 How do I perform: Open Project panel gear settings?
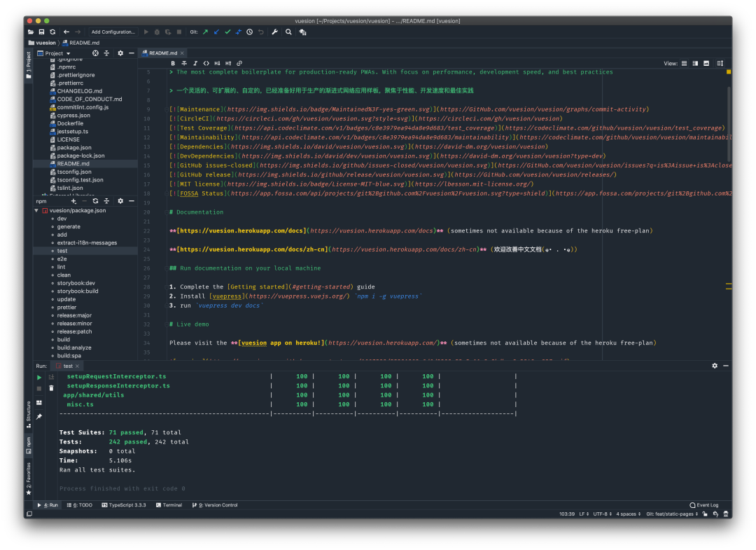tap(120, 53)
